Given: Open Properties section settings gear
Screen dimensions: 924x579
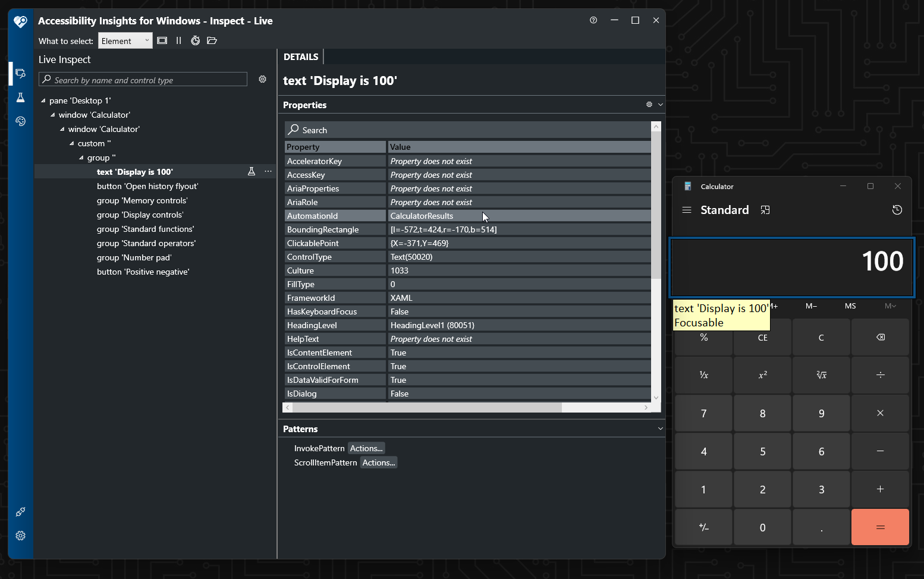Looking at the screenshot, I should (x=648, y=105).
